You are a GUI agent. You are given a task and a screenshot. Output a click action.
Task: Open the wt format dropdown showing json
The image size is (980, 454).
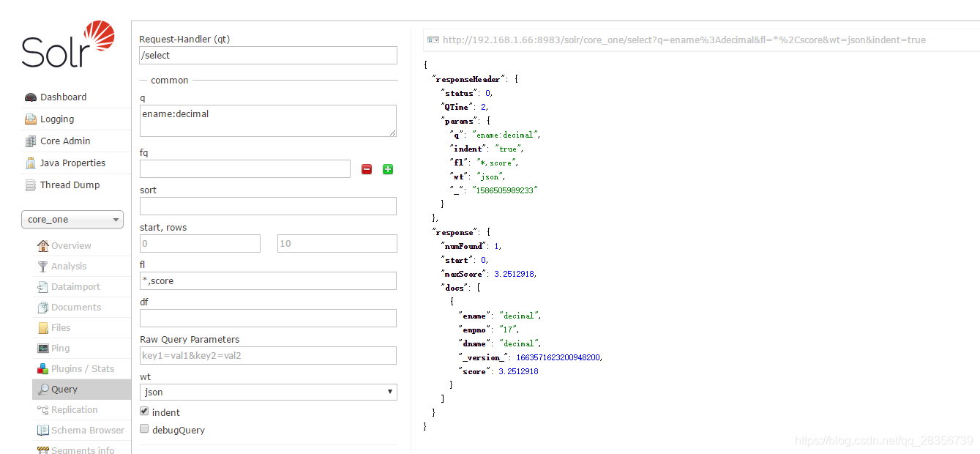pos(269,392)
